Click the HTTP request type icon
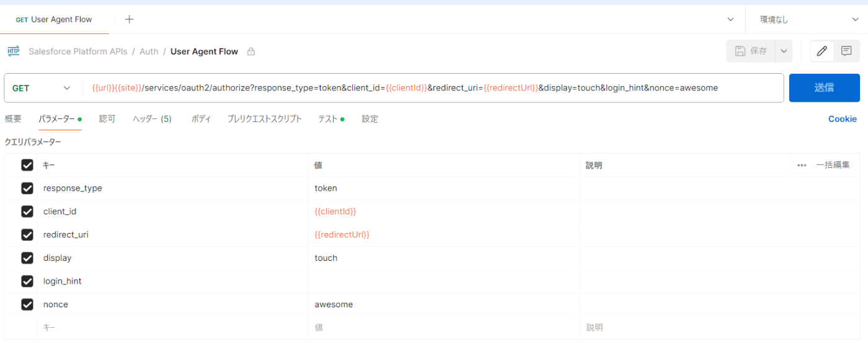This screenshot has height=347, width=868. coord(13,51)
